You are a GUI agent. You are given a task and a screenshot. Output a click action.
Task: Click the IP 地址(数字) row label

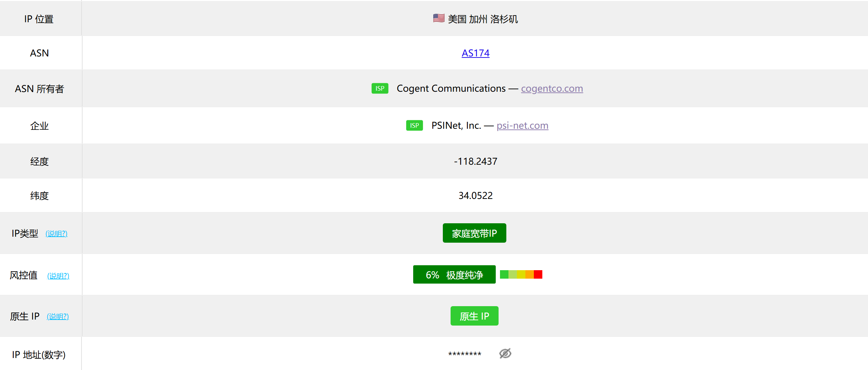coord(39,355)
